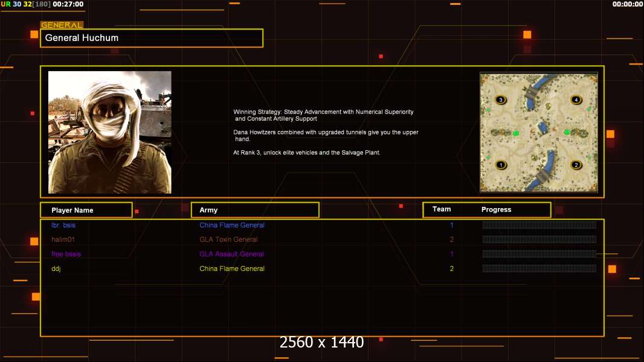The width and height of the screenshot is (644, 362).
Task: Click the General Huchum name field
Action: coord(152,38)
